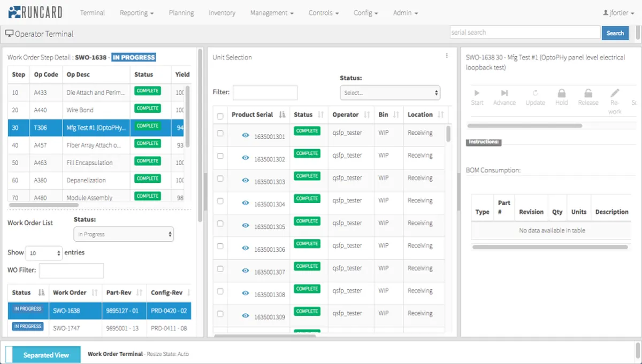The height and width of the screenshot is (364, 642).
Task: View unit 1635001306 via eye icon
Action: pos(246,248)
